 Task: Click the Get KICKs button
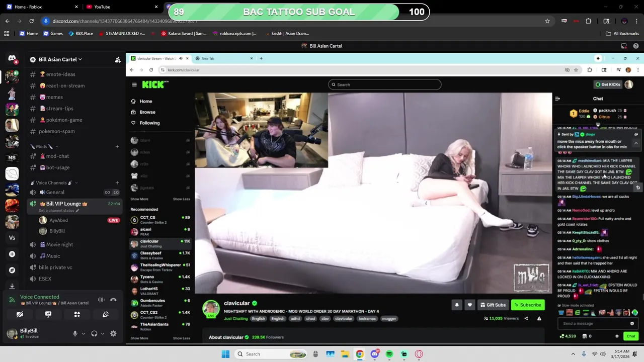(x=608, y=84)
